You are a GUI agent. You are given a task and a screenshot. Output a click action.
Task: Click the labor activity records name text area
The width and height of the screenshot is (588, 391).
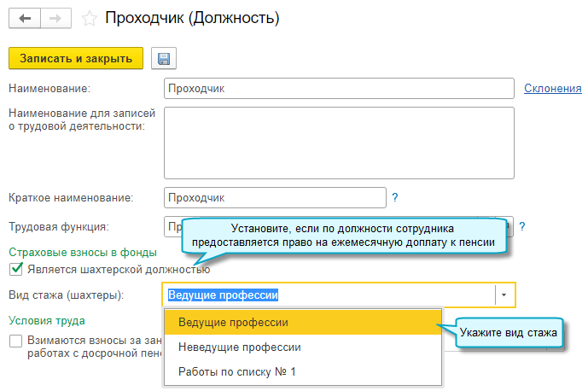click(x=339, y=143)
